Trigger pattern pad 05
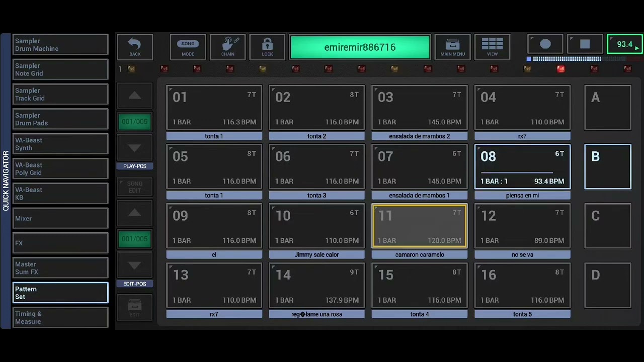The height and width of the screenshot is (362, 644). 214,167
